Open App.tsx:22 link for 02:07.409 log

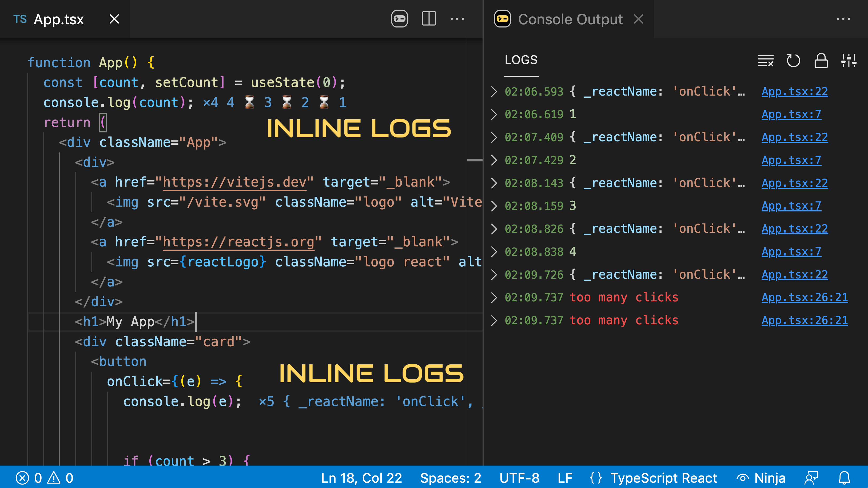[795, 137]
